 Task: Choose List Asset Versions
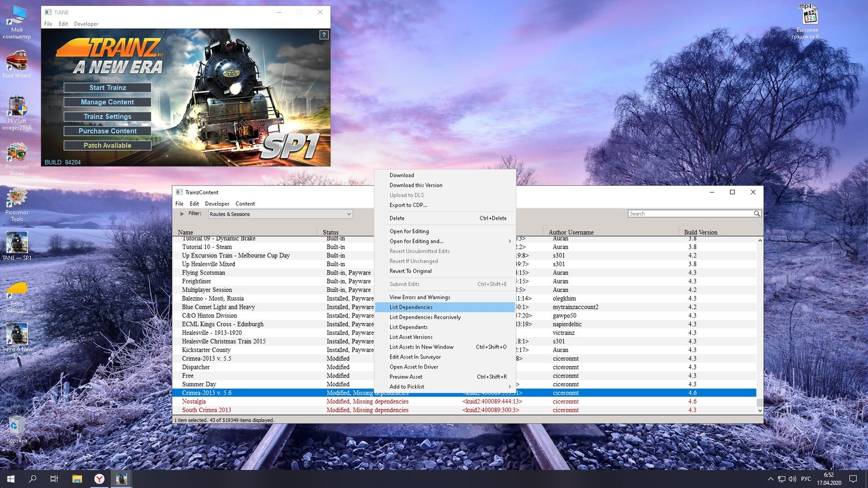[445, 337]
